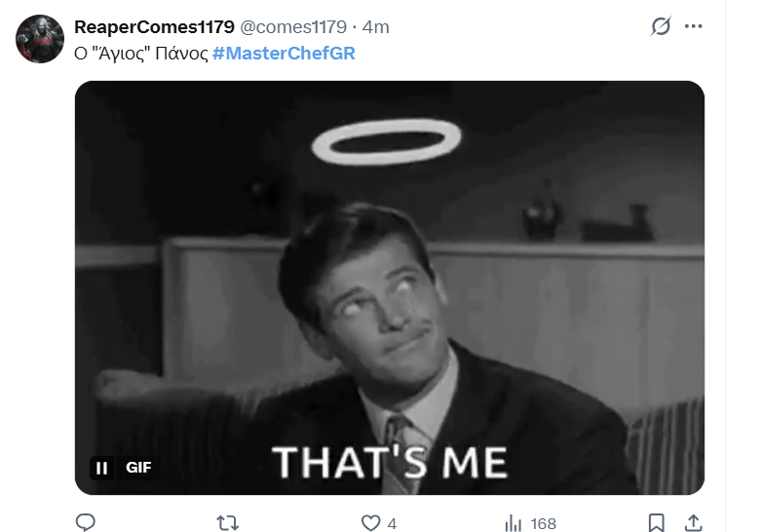This screenshot has height=532, width=762.
Task: Like the post with the heart icon
Action: pyautogui.click(x=370, y=523)
